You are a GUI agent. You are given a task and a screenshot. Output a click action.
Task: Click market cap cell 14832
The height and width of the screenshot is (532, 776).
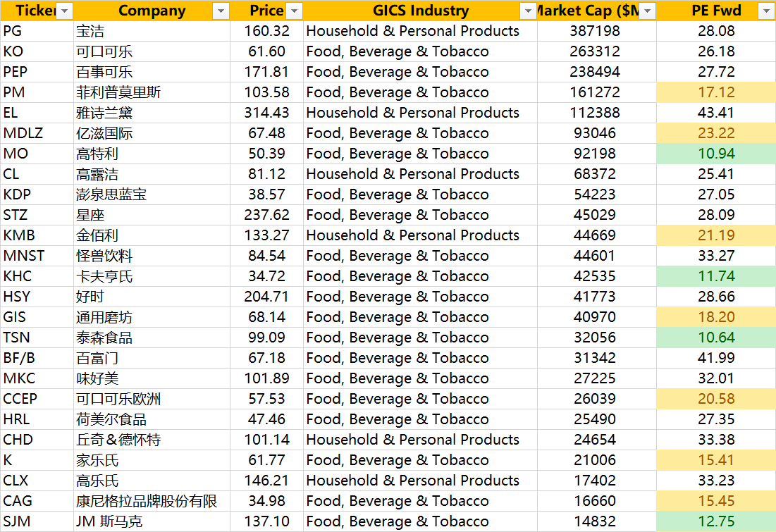tap(597, 521)
